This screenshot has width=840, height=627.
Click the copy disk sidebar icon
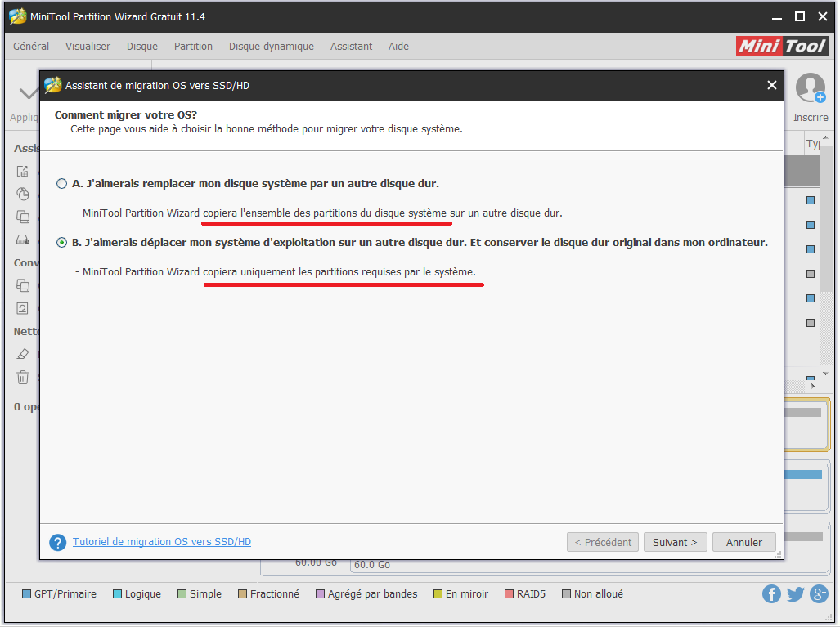pyautogui.click(x=23, y=240)
